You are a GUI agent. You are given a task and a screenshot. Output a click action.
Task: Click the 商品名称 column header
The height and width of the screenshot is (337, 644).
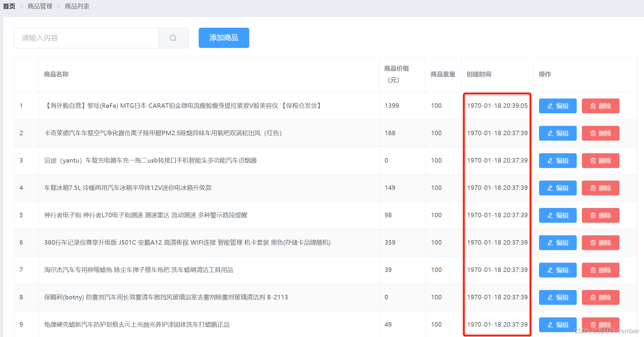pyautogui.click(x=56, y=74)
